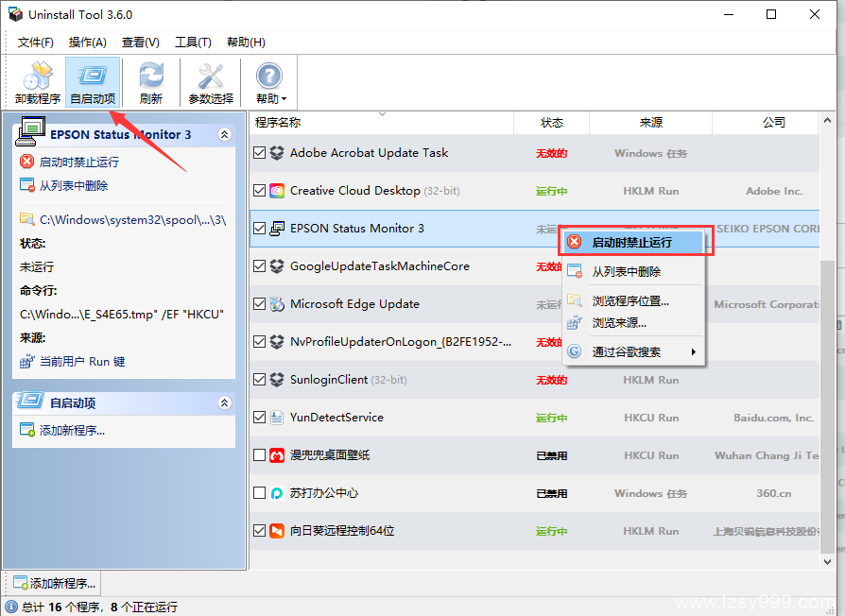Collapse the 自启动项 sidebar section
Viewport: 845px width, 616px height.
pyautogui.click(x=224, y=403)
